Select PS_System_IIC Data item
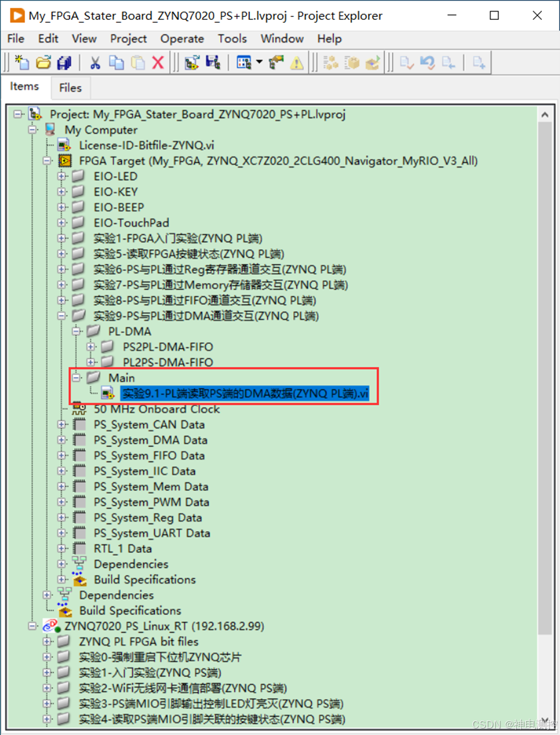Viewport: 560px width, 735px height. point(145,471)
